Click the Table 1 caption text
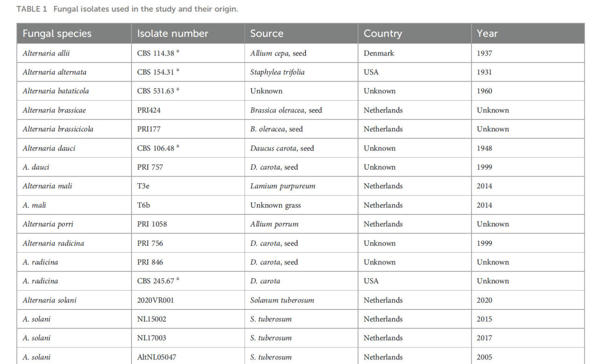The height and width of the screenshot is (364, 597). click(x=127, y=9)
